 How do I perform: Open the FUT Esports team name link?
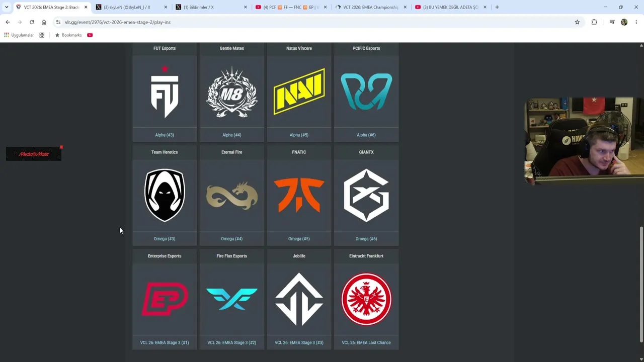tap(165, 48)
